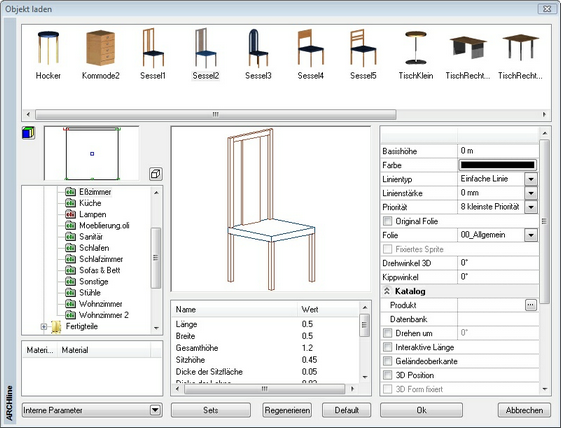The height and width of the screenshot is (428, 561).
Task: Click the Regenerieren button
Action: tap(287, 410)
